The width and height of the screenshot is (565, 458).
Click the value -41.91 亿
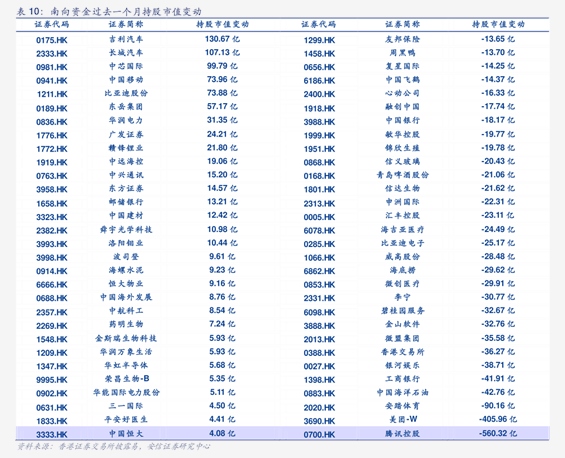pyautogui.click(x=498, y=378)
